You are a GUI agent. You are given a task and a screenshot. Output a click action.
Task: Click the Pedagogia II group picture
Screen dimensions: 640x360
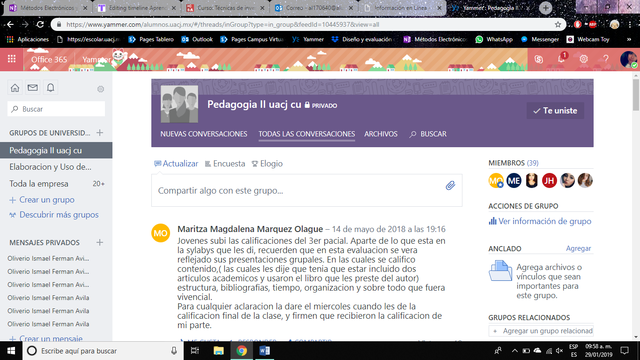(179, 104)
